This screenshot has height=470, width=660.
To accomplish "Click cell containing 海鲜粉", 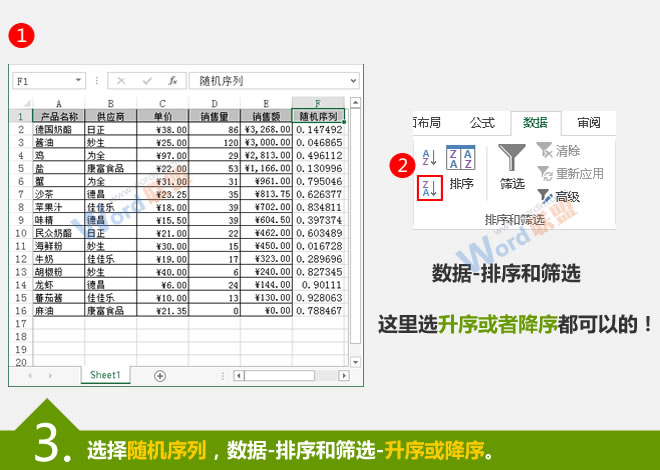I will click(x=59, y=246).
